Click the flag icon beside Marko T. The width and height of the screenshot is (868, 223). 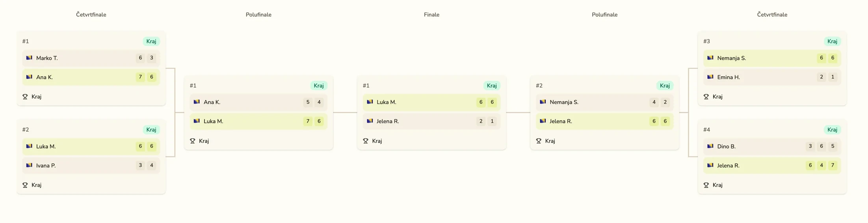[x=29, y=58]
